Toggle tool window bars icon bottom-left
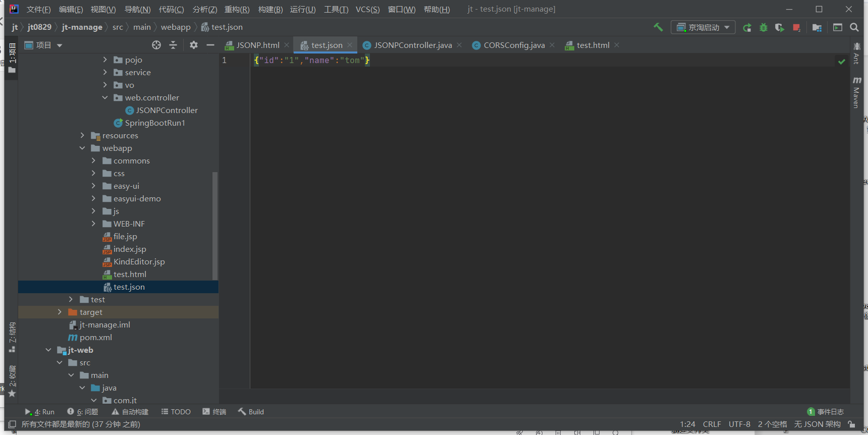 [12, 424]
